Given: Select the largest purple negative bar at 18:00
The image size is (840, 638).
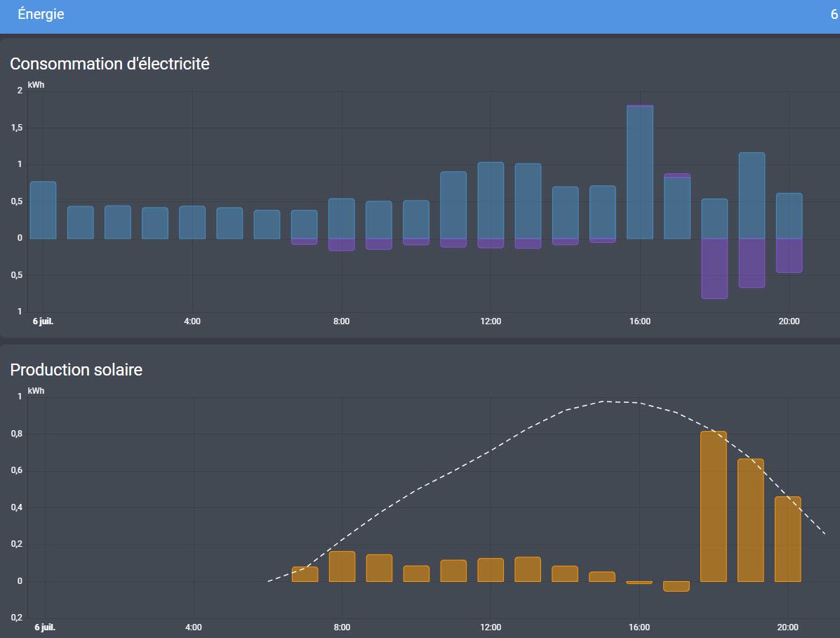Looking at the screenshot, I should coord(714,268).
